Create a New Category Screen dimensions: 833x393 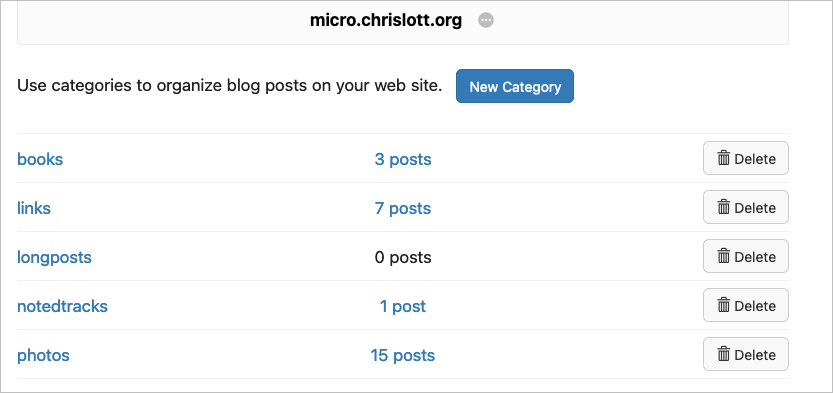(515, 86)
